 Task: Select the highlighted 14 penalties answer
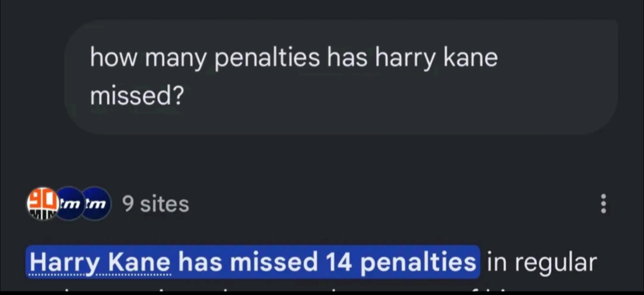point(253,262)
